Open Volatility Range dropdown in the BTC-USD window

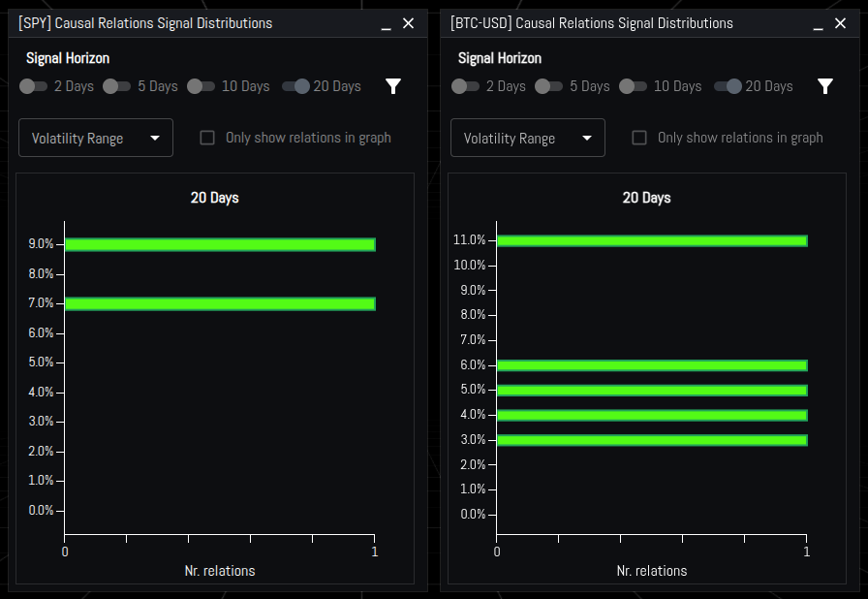528,138
